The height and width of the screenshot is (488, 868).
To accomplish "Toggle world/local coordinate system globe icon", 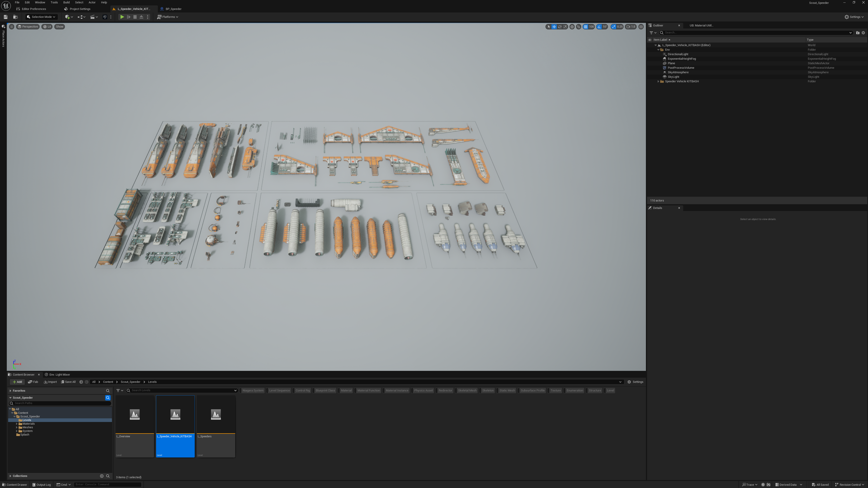I will 572,27.
